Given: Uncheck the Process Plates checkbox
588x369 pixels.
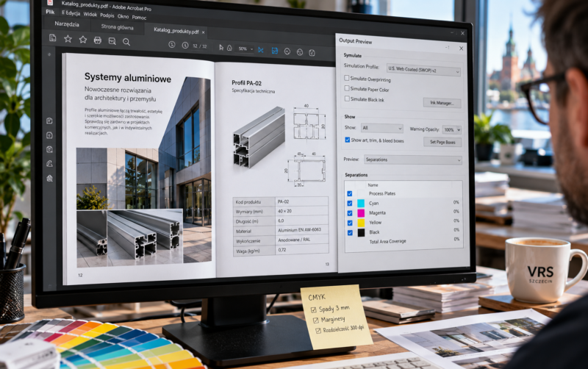Looking at the screenshot, I should [x=350, y=193].
